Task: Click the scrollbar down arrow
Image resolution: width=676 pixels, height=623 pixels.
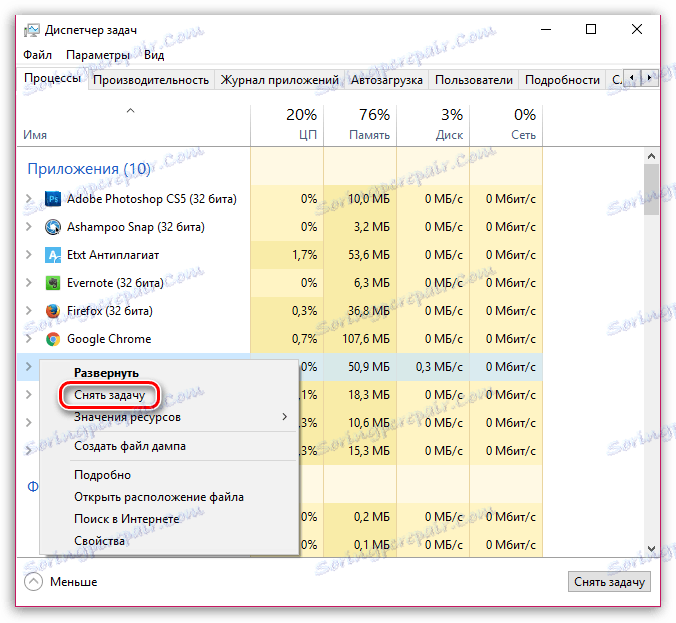Action: point(651,549)
